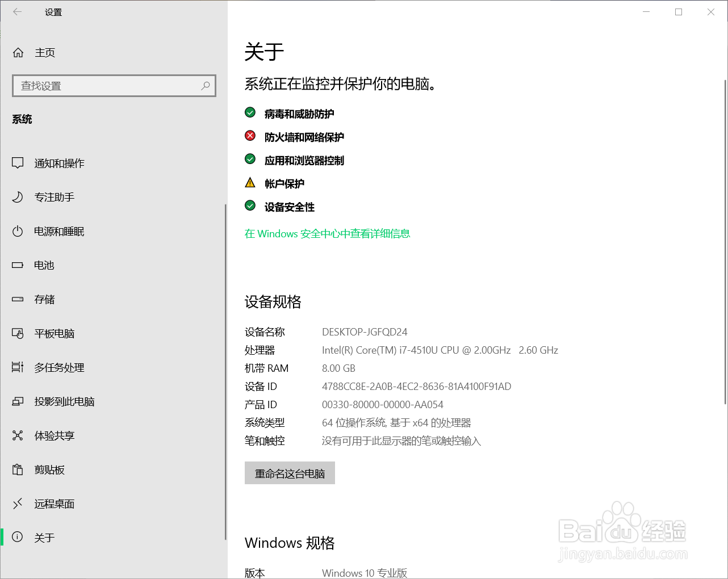The image size is (728, 579).
Task: Click 没有可用于此显示器的笔或触控输入 text
Action: pos(401,441)
